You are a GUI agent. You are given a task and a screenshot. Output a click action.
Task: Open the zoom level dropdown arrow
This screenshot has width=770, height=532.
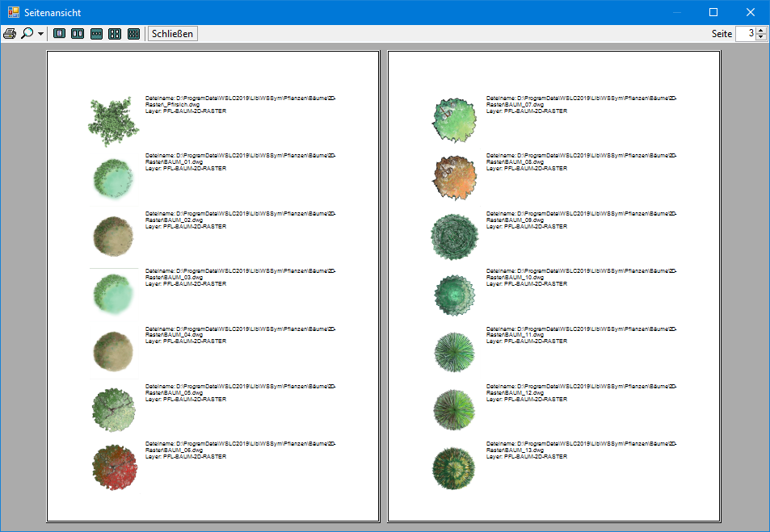coord(40,34)
